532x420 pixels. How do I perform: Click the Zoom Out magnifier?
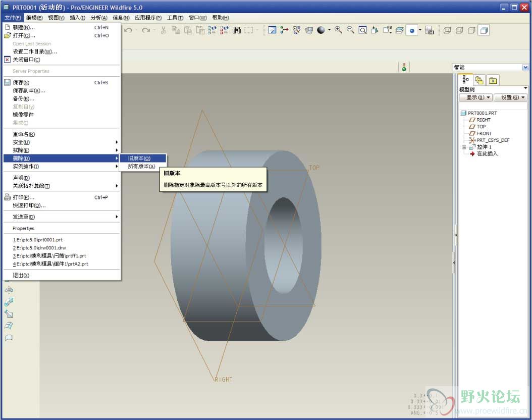point(350,30)
